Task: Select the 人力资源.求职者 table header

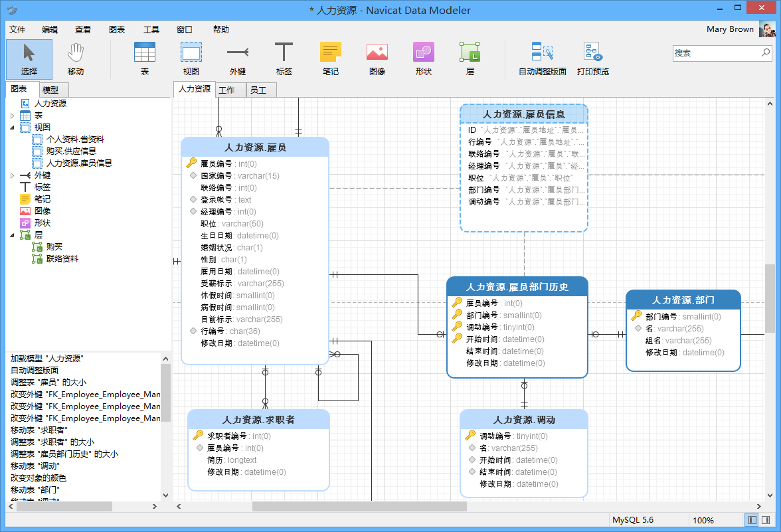Action: [x=258, y=420]
